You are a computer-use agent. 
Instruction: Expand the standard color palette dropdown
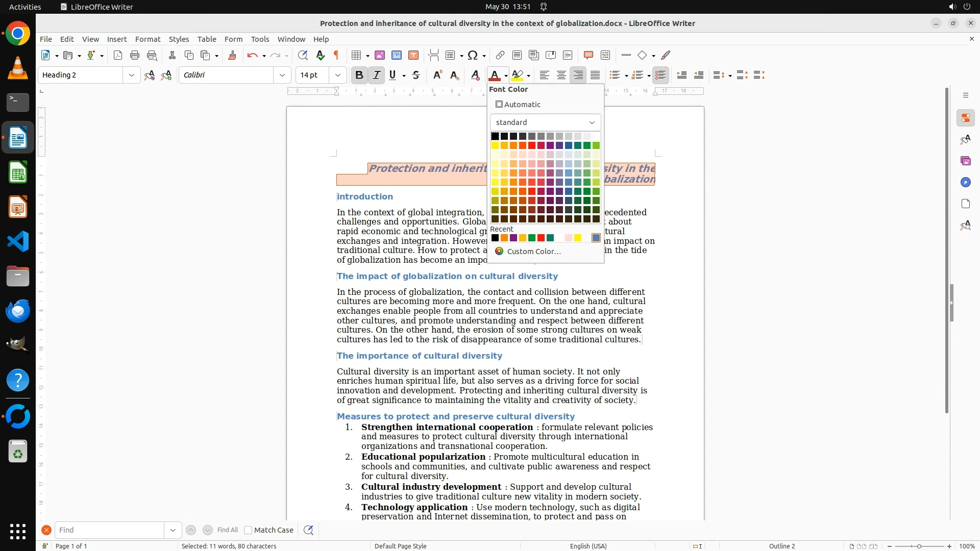[592, 122]
